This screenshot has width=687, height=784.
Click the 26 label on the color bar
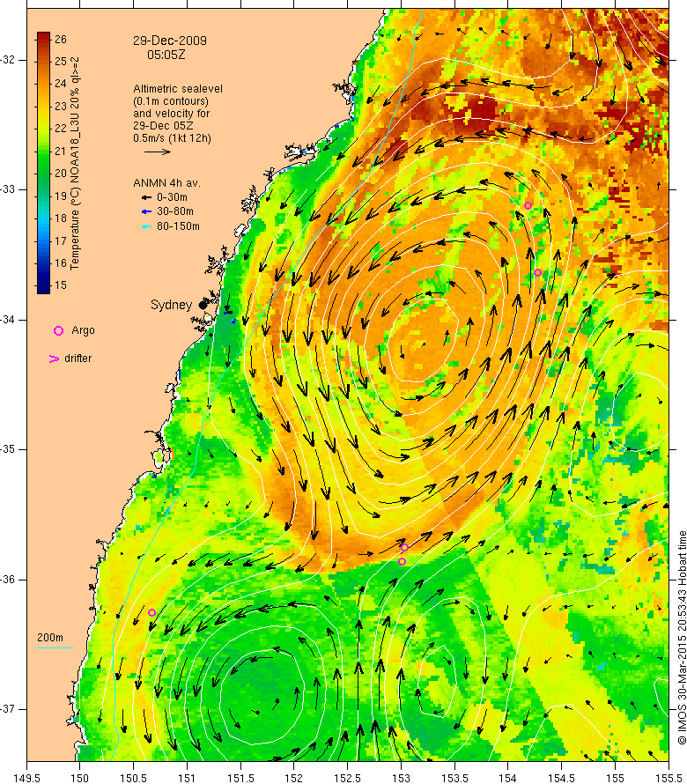coord(61,40)
